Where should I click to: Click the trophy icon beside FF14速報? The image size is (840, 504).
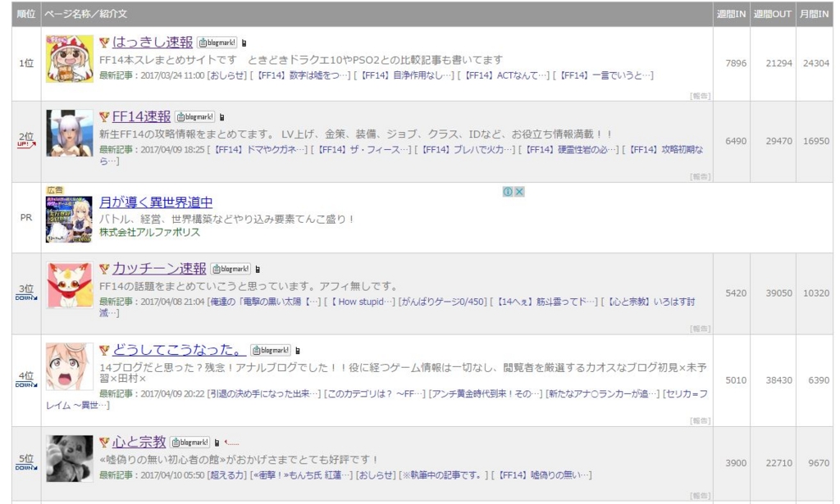(104, 116)
